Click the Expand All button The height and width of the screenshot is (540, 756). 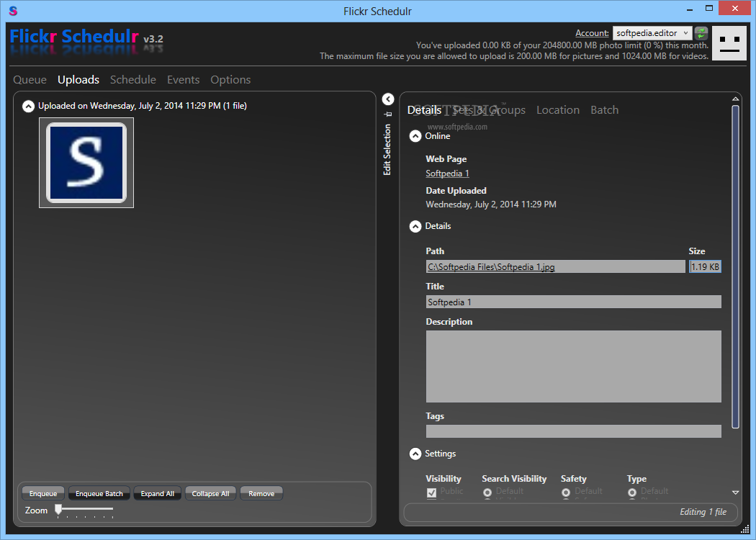click(158, 493)
